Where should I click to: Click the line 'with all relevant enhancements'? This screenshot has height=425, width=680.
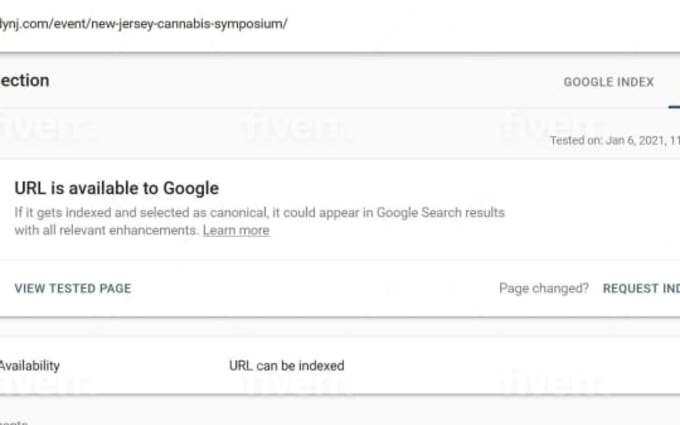(x=107, y=230)
